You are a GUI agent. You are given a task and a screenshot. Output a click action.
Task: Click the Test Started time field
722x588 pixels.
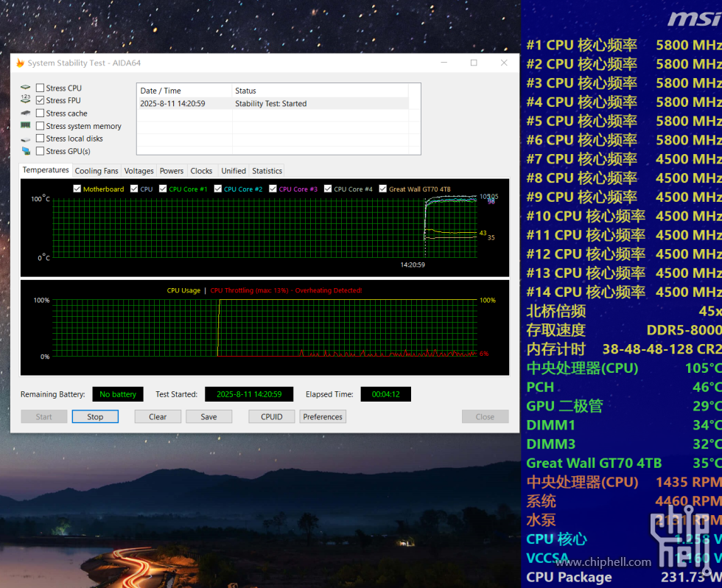249,394
